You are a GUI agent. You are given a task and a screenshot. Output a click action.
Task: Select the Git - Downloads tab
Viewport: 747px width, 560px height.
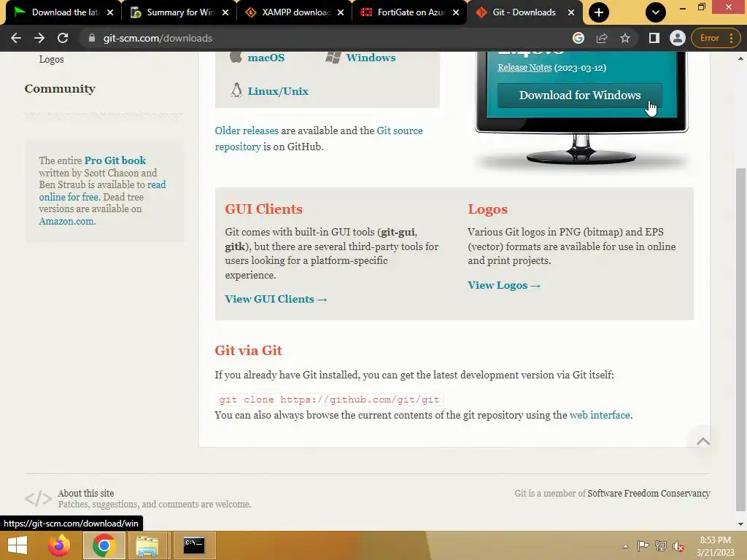point(525,12)
